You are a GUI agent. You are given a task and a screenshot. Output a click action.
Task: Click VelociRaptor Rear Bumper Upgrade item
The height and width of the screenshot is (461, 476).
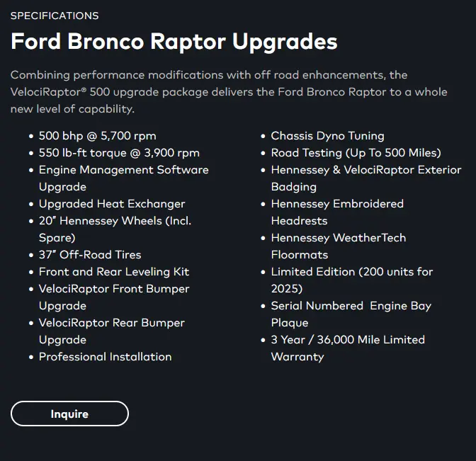(x=112, y=331)
